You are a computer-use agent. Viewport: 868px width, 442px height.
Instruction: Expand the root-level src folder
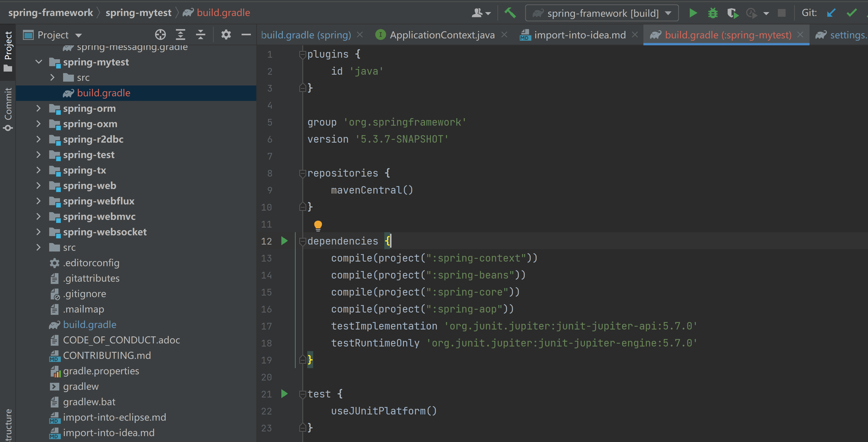38,247
